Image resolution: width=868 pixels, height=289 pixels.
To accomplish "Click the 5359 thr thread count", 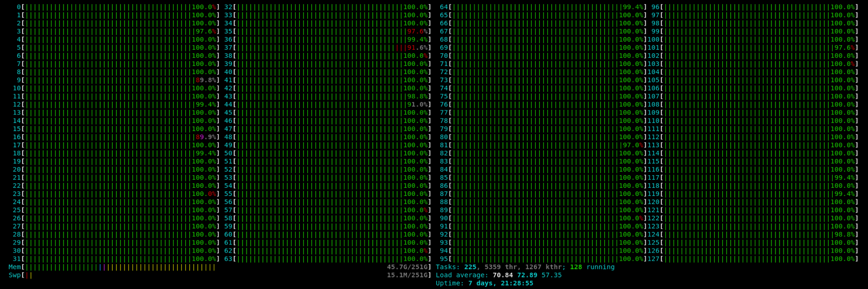I will [x=501, y=267].
